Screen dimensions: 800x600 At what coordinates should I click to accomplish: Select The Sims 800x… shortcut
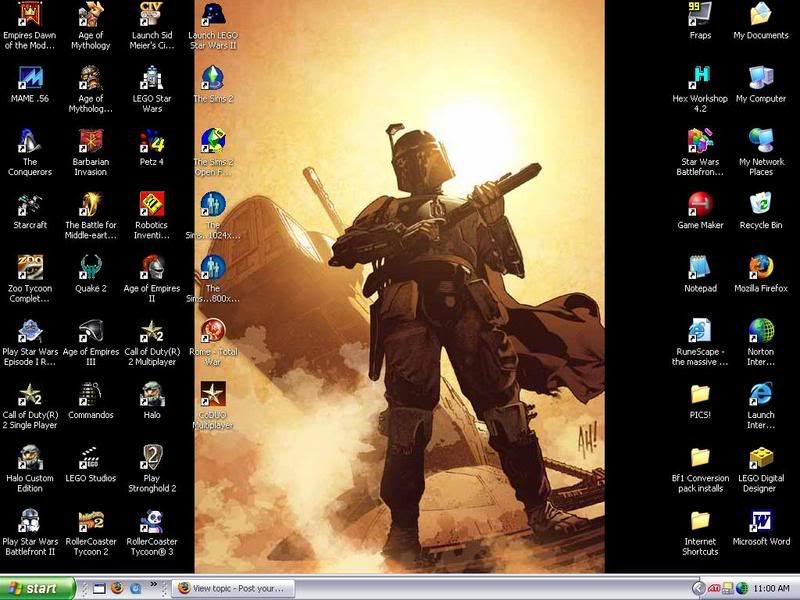point(213,279)
